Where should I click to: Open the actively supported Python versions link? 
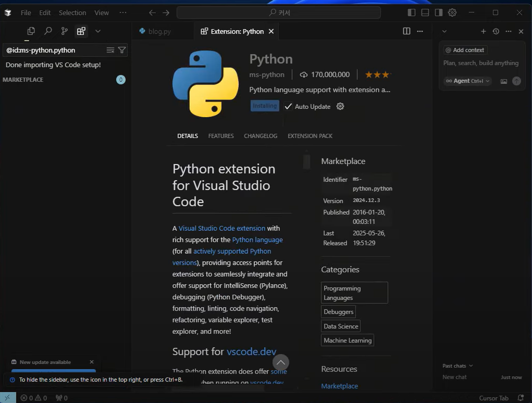pyautogui.click(x=232, y=251)
